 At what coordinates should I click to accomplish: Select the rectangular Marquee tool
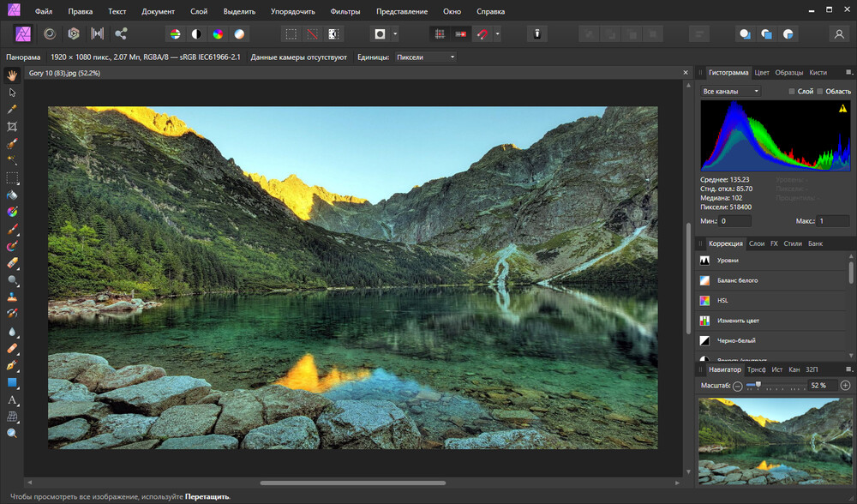click(x=12, y=177)
